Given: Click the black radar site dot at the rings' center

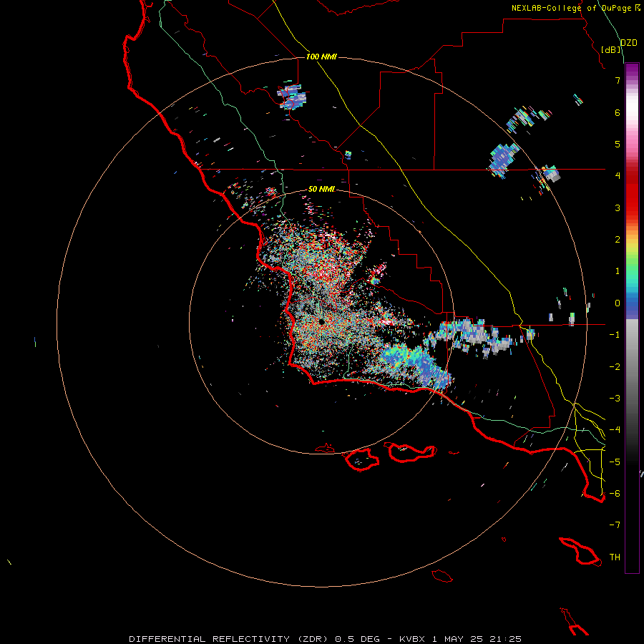Looking at the screenshot, I should click(x=321, y=321).
